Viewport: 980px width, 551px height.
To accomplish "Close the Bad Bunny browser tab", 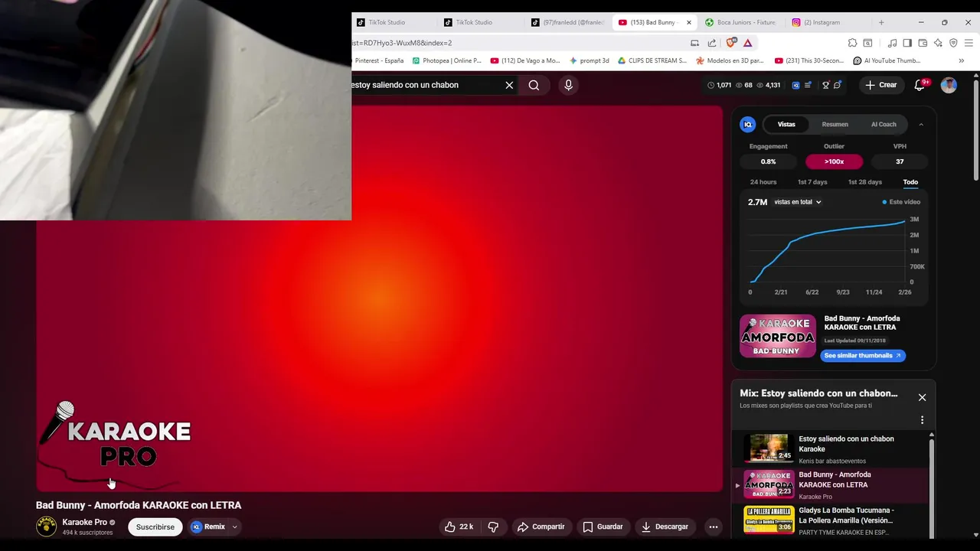I will tap(689, 22).
